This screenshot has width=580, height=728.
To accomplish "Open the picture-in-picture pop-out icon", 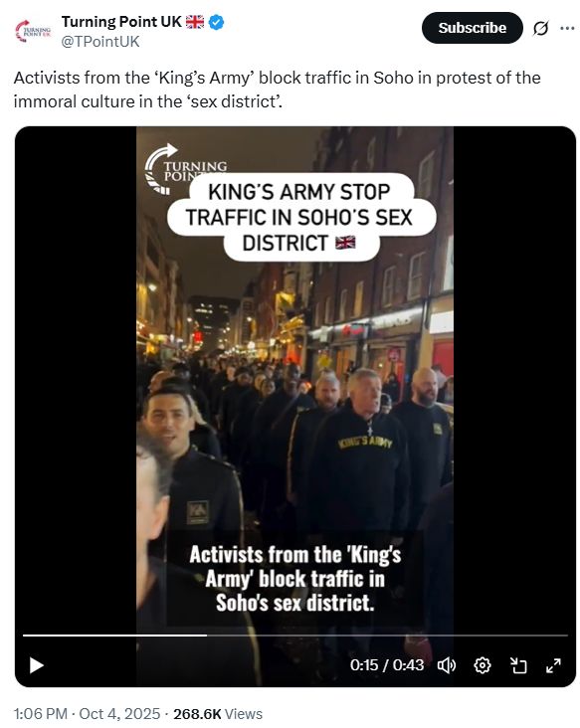I will 518,665.
